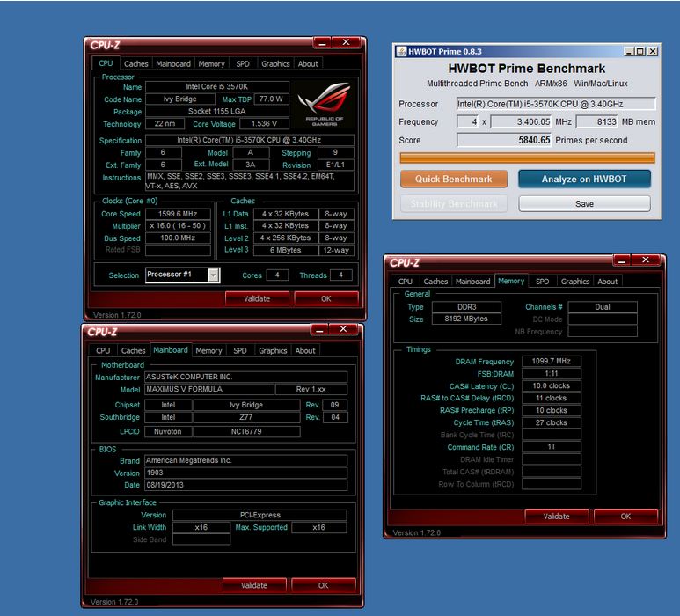Image resolution: width=680 pixels, height=616 pixels.
Task: Click the Level 3 cache 6 MBytes value
Action: (x=285, y=250)
